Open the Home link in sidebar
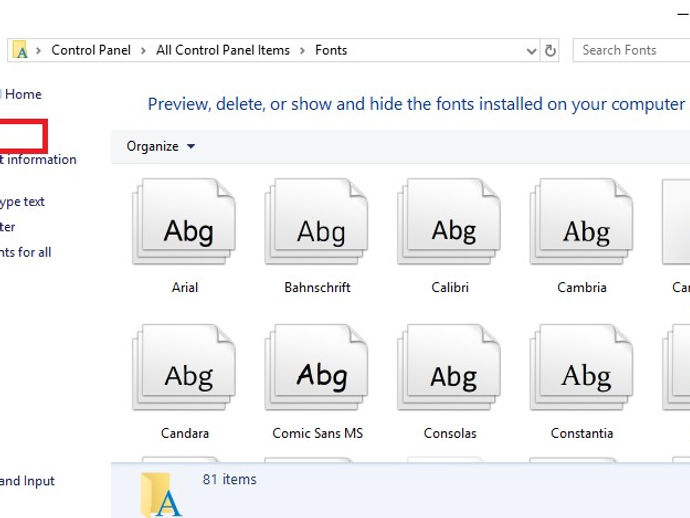690x518 pixels. (x=21, y=94)
